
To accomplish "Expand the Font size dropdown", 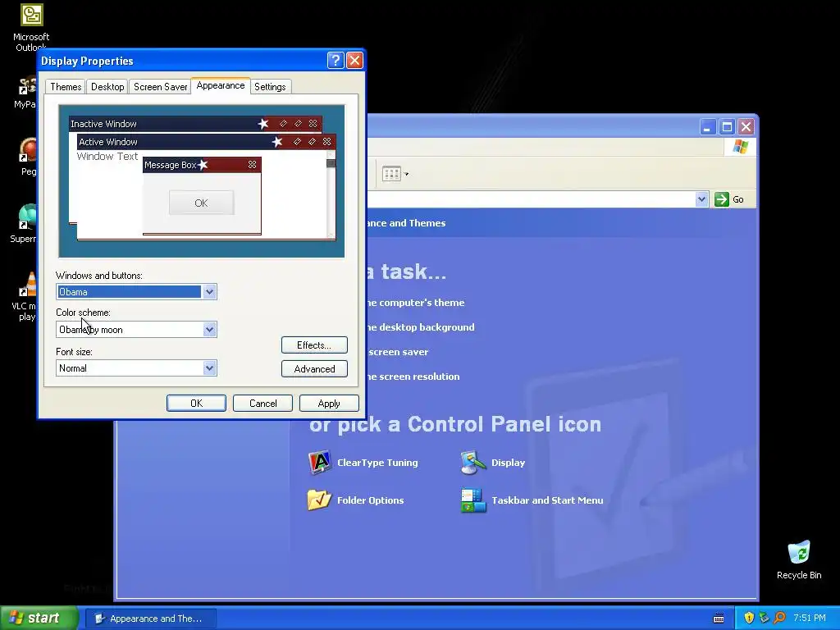I will 209,368.
